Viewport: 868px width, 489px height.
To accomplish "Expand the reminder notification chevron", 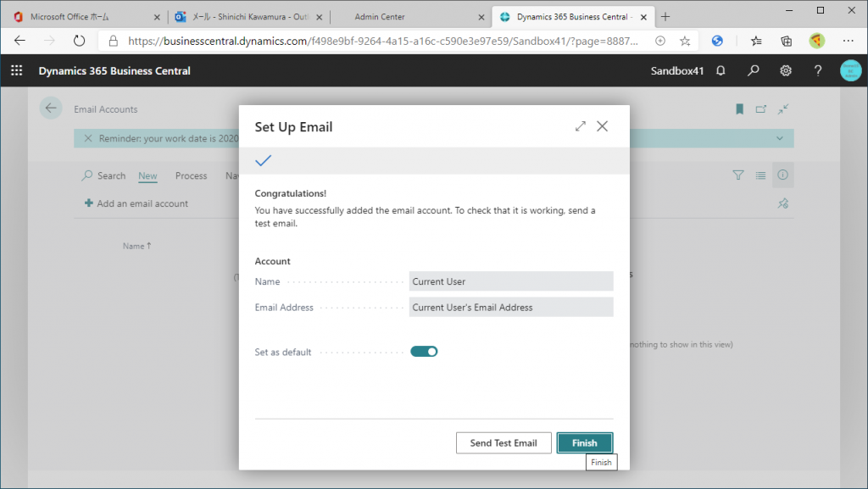I will (780, 138).
